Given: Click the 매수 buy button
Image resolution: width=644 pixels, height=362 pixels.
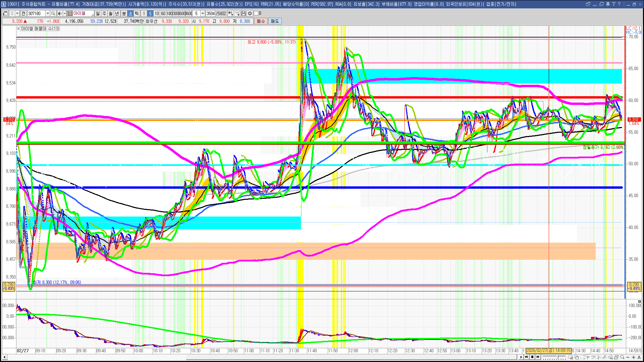Looking at the screenshot, I should [261, 21].
